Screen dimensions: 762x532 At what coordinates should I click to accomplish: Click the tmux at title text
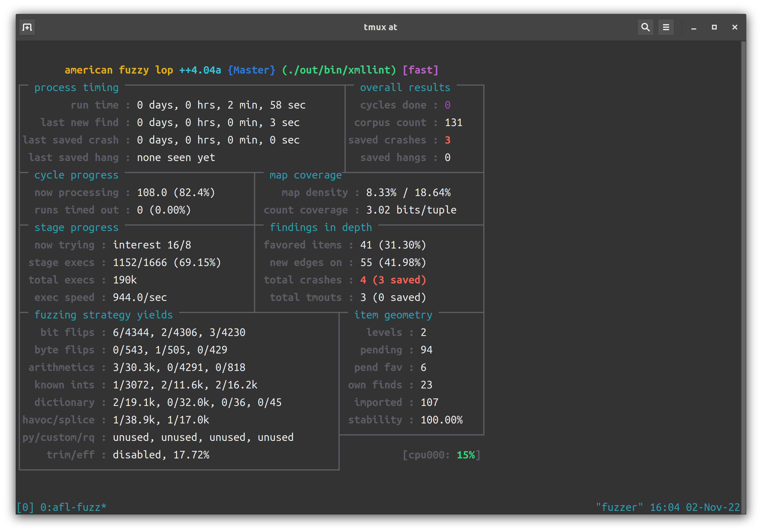tap(380, 27)
